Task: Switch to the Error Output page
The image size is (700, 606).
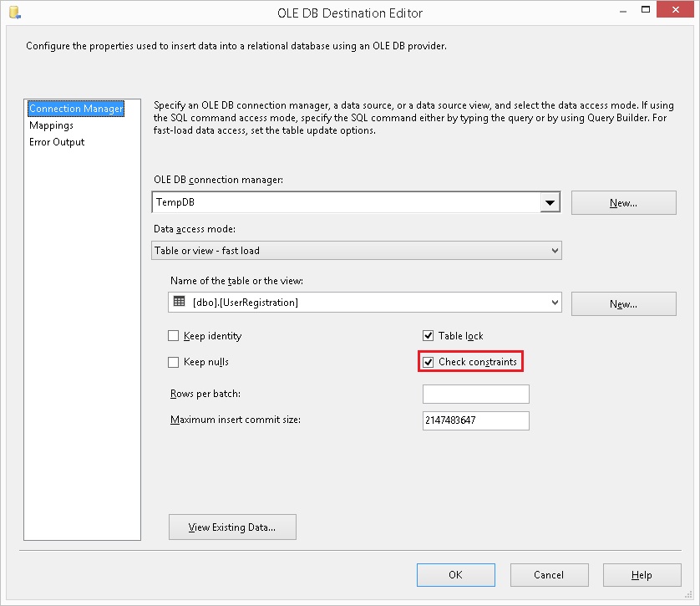Action: coord(56,141)
